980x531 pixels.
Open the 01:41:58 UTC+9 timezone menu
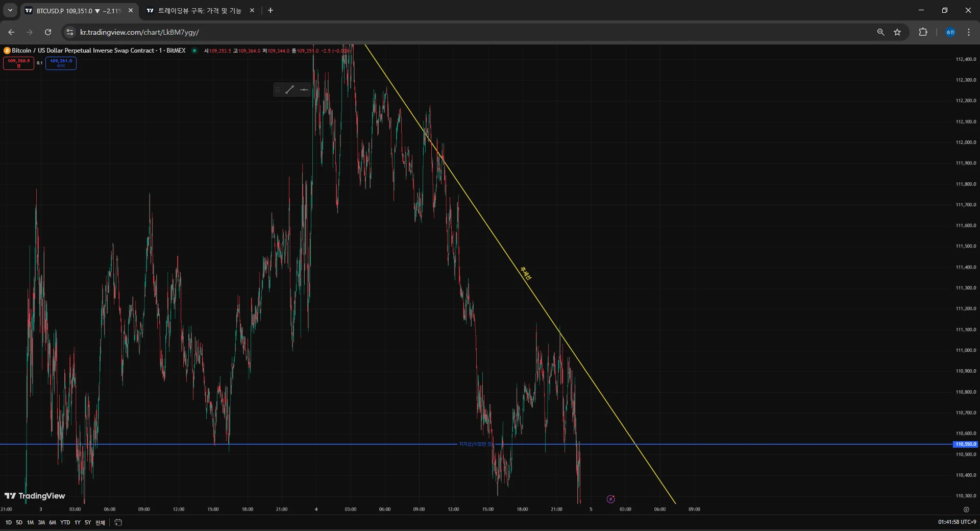pyautogui.click(x=957, y=522)
